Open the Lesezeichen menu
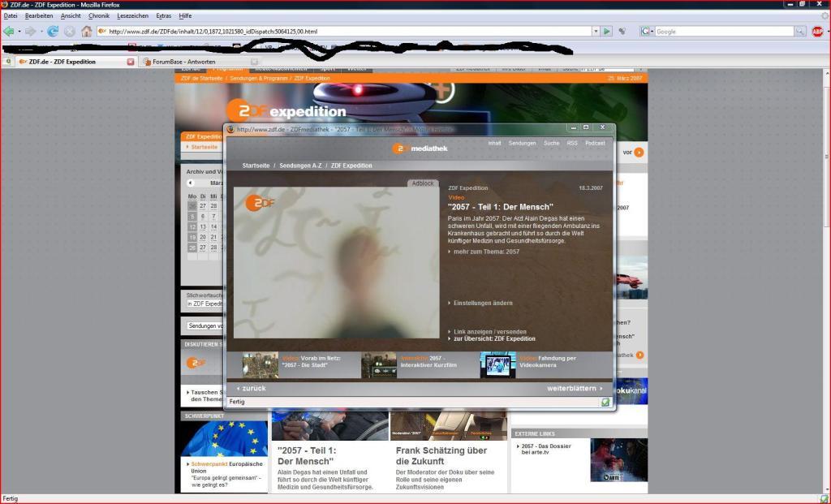This screenshot has width=831, height=504. point(132,16)
